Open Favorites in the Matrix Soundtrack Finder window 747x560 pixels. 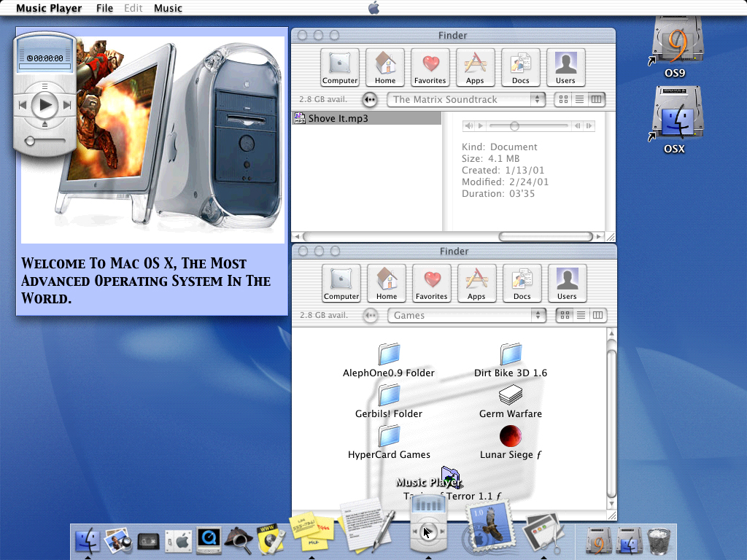click(430, 67)
